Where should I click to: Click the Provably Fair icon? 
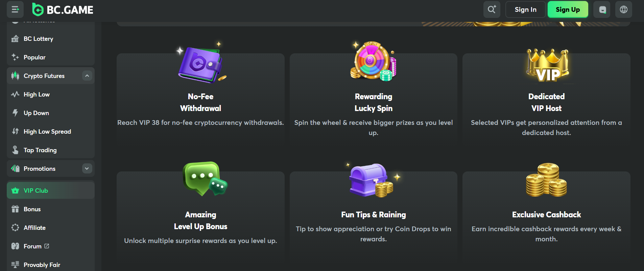[x=15, y=265]
